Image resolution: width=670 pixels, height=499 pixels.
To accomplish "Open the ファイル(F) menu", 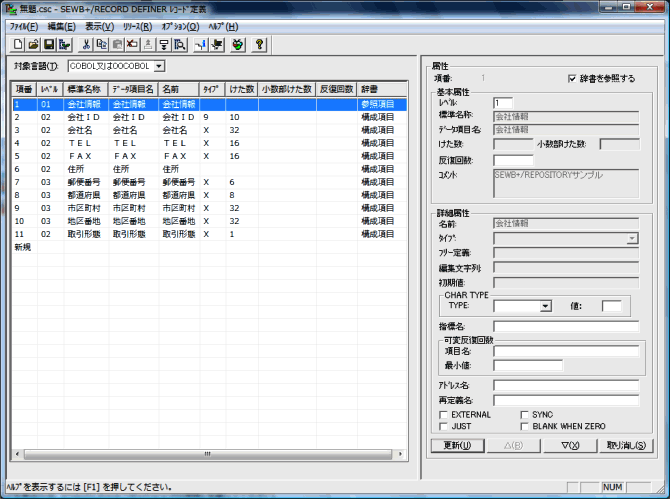I will [x=25, y=26].
